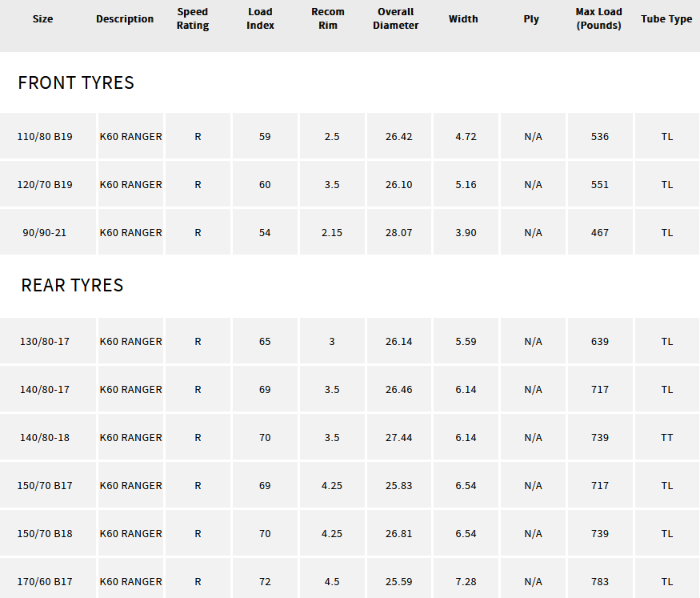Click the Overall Diameter header
Screen dimensions: 700x598
pos(395,18)
